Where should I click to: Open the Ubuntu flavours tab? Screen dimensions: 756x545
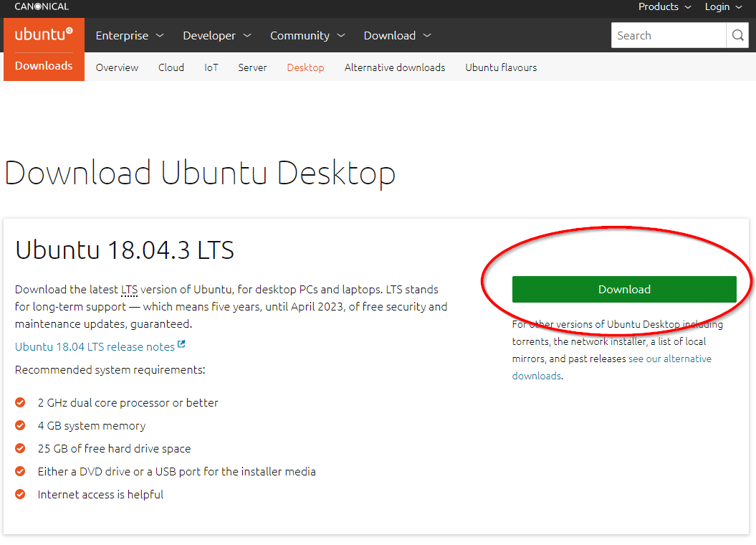[501, 67]
